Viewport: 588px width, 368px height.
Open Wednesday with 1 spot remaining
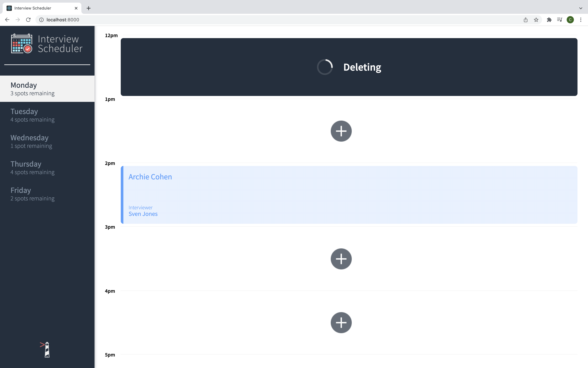click(47, 141)
